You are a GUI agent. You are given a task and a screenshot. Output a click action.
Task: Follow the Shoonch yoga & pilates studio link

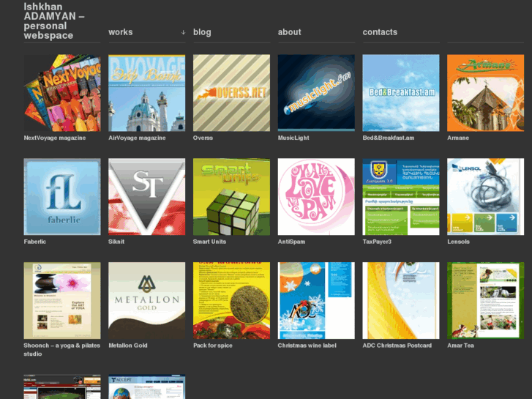62,350
